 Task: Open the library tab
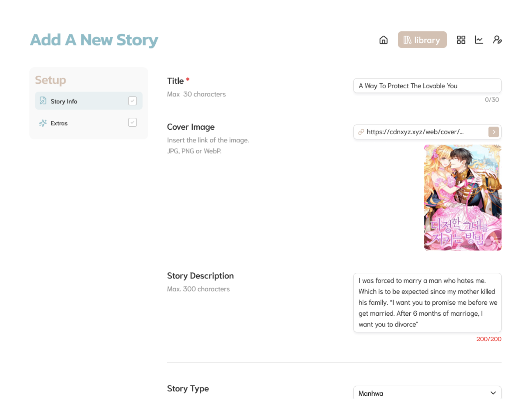pyautogui.click(x=422, y=40)
